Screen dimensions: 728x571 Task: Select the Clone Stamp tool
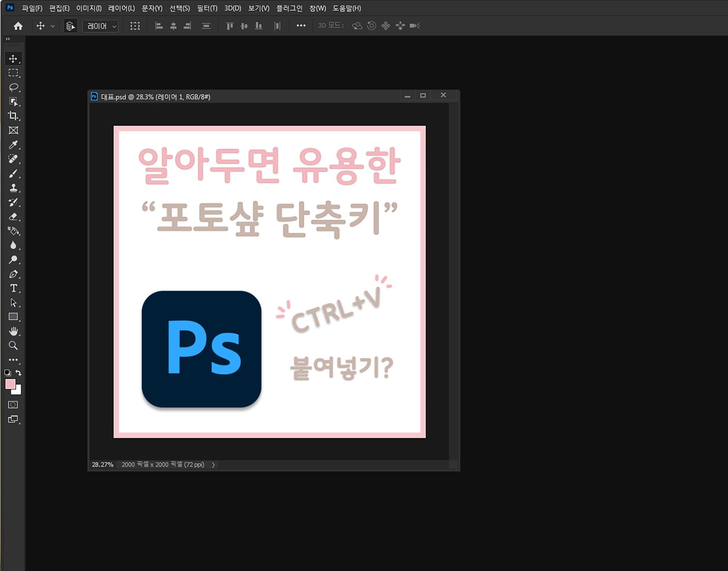[x=13, y=188]
